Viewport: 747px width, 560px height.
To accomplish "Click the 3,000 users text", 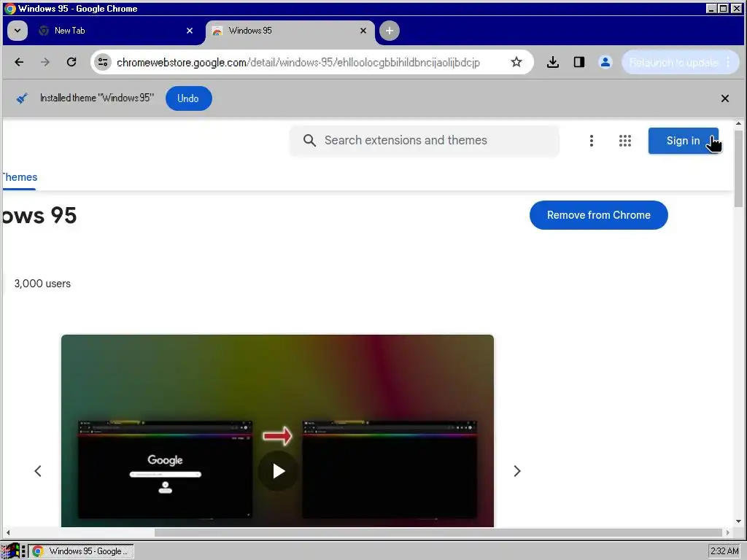I will [42, 284].
